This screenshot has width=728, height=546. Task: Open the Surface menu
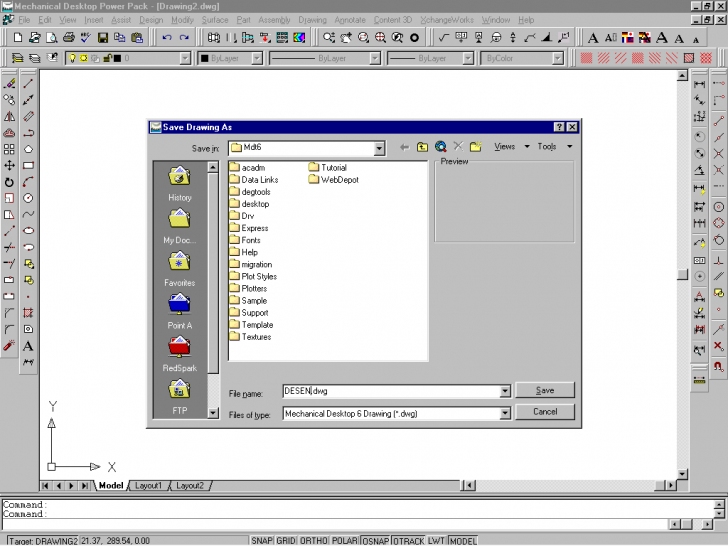coord(215,20)
